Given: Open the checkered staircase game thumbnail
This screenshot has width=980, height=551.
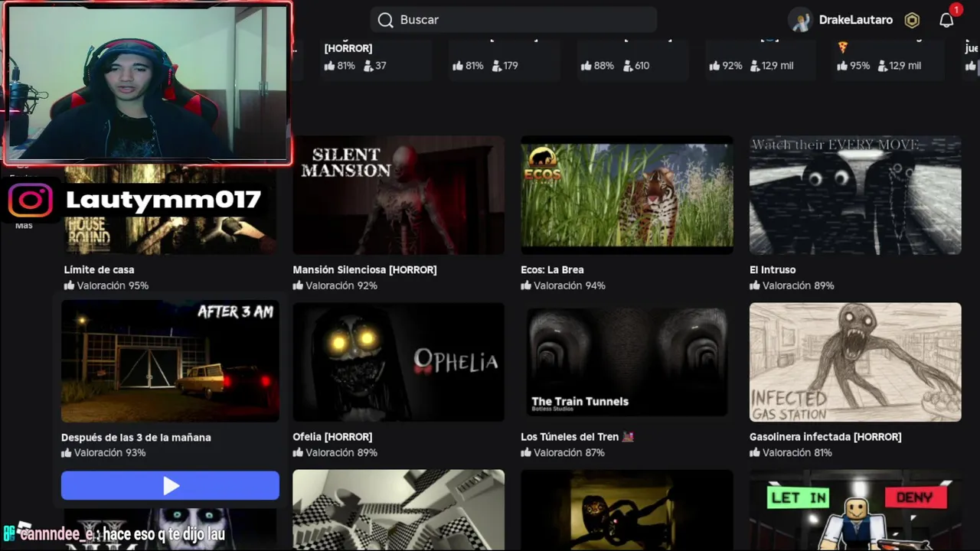Looking at the screenshot, I should [x=398, y=510].
